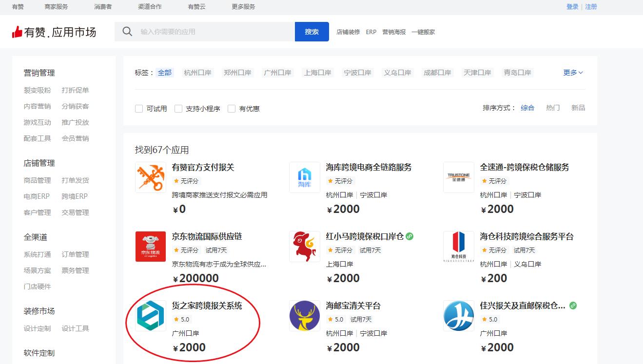Viewport: 643px width, 364px height.
Task: Click the ERP quick search link
Action: tap(371, 32)
